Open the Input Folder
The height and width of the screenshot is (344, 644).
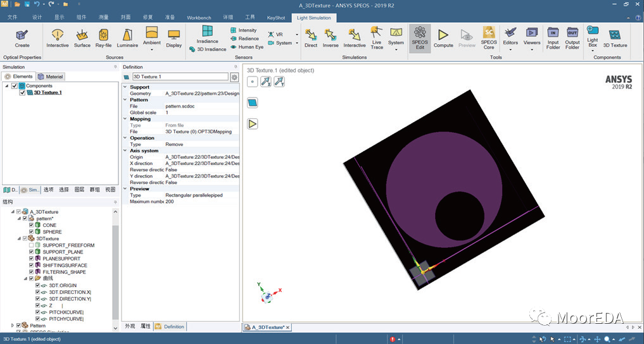tap(553, 38)
